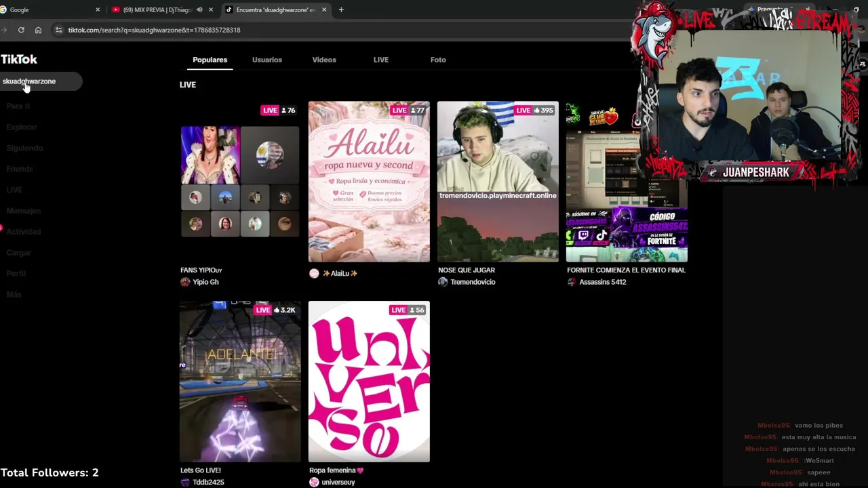
Task: Open the Fortnite Assassins live thumbnail
Action: pyautogui.click(x=627, y=182)
